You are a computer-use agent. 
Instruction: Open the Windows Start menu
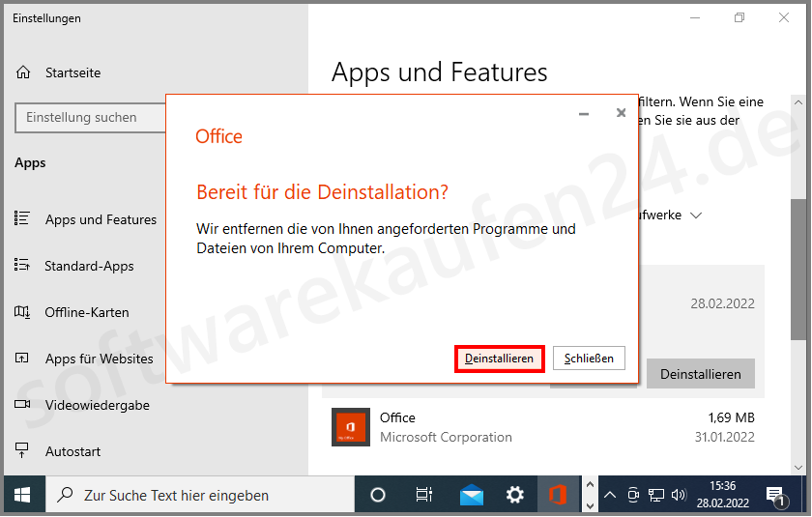22,496
